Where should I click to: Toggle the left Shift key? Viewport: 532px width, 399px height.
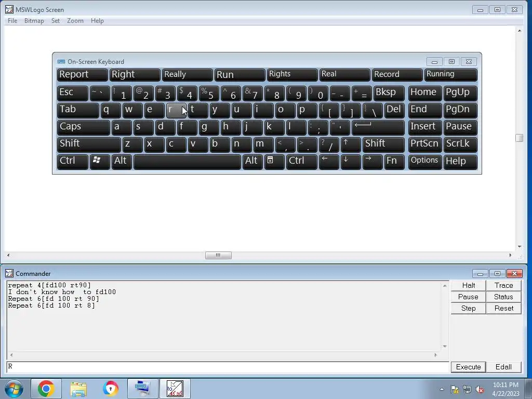click(89, 144)
